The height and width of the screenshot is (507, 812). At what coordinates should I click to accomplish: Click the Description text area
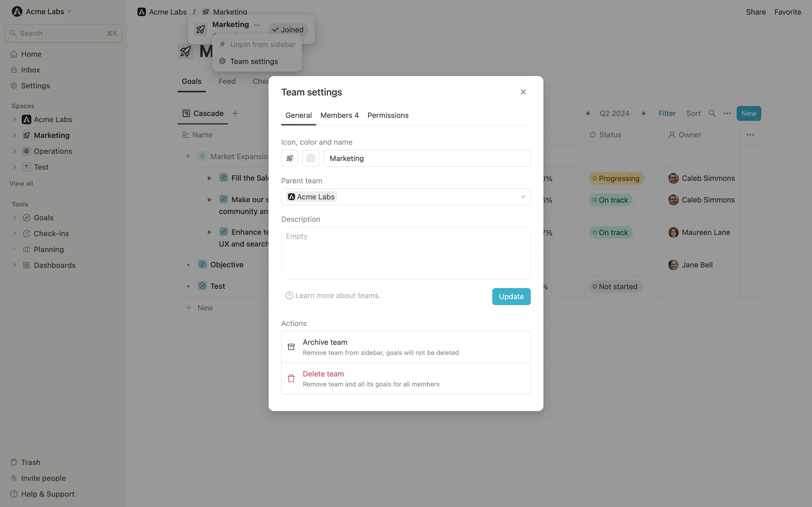[x=406, y=253]
